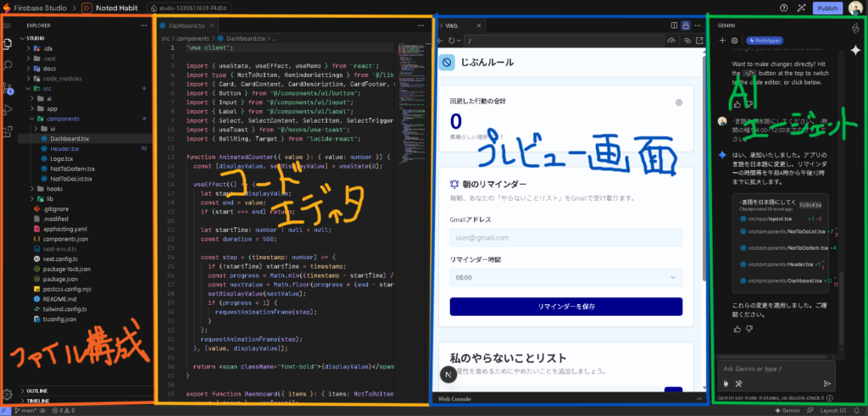868x416 pixels.
Task: Open the Explorer view in activity bar
Action: (8, 42)
